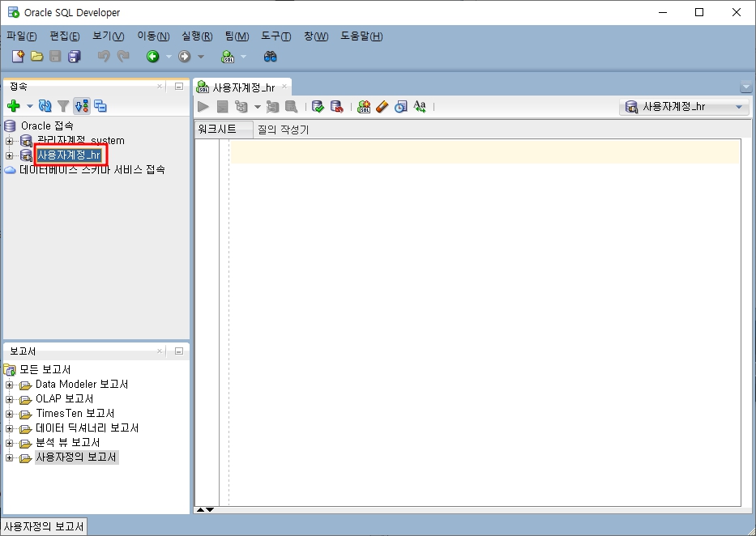Expand TimesTen 보고서 folder
The height and width of the screenshot is (536, 756).
pyautogui.click(x=9, y=414)
